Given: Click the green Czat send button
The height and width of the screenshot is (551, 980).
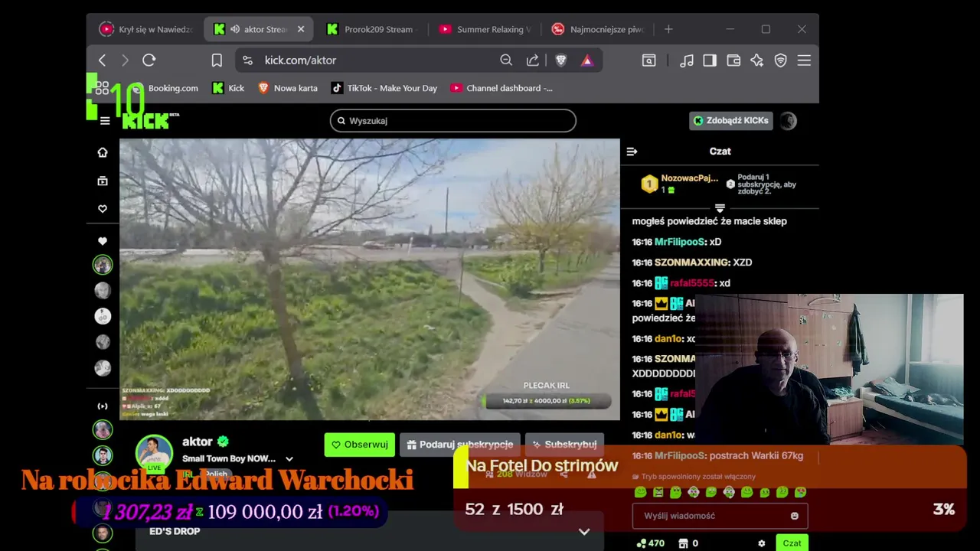Looking at the screenshot, I should 792,543.
